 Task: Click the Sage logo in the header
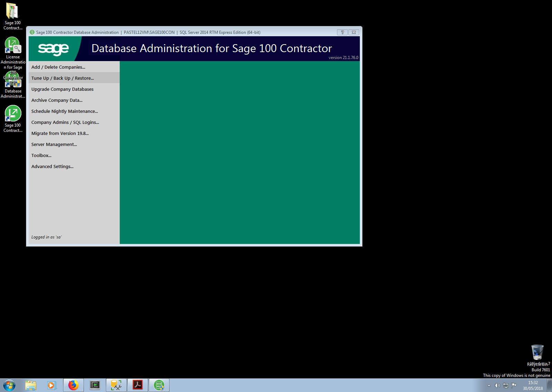[53, 49]
